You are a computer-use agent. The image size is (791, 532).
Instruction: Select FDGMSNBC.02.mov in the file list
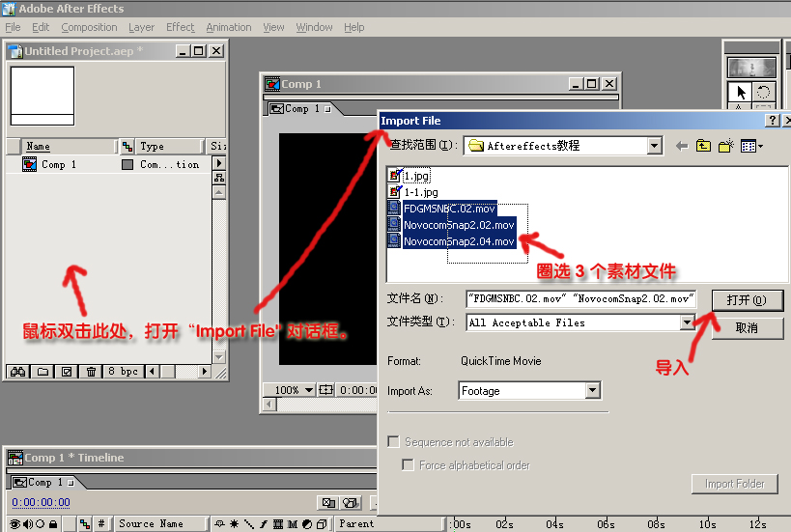(449, 209)
